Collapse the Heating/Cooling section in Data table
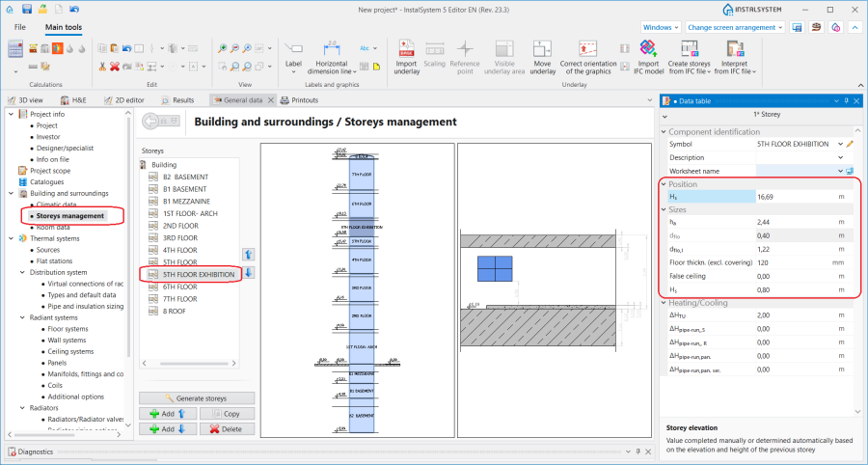Viewport: 868px width, 465px height. coord(665,303)
